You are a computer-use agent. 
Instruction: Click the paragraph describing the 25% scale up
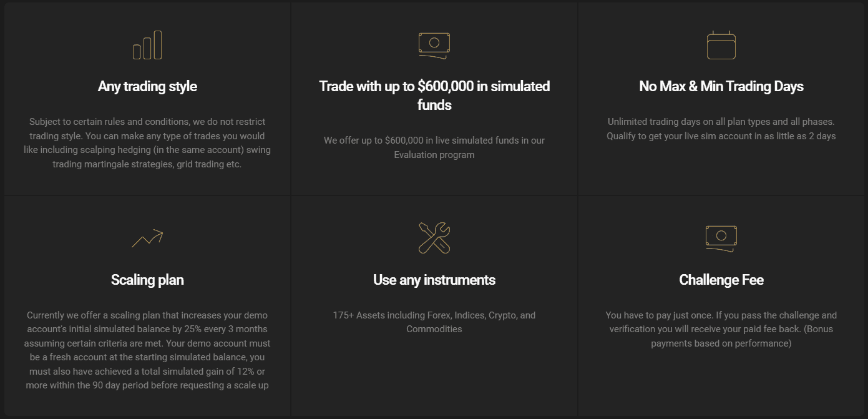point(147,350)
